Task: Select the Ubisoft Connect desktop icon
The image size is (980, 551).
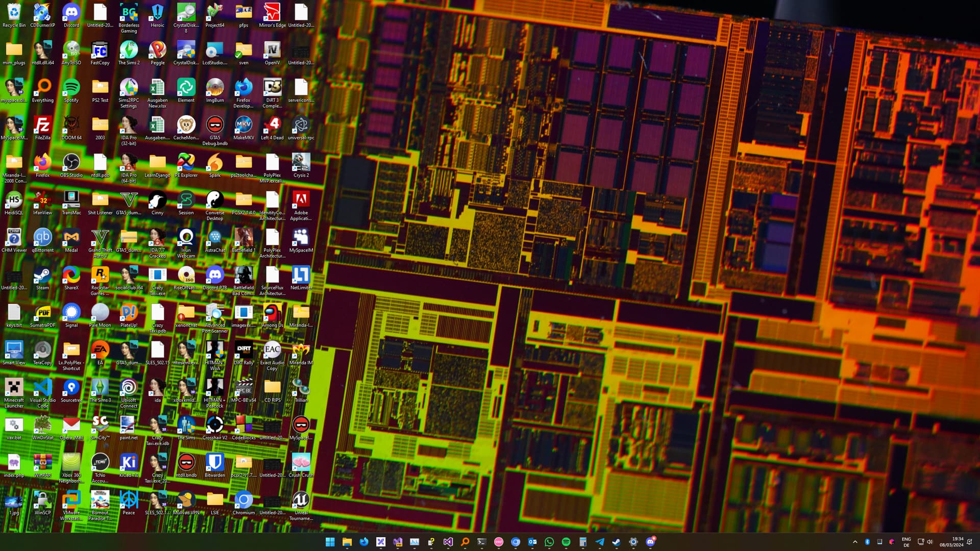Action: pos(129,393)
